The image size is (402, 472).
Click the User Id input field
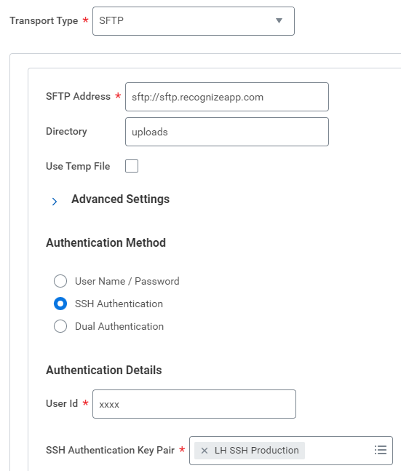click(194, 404)
